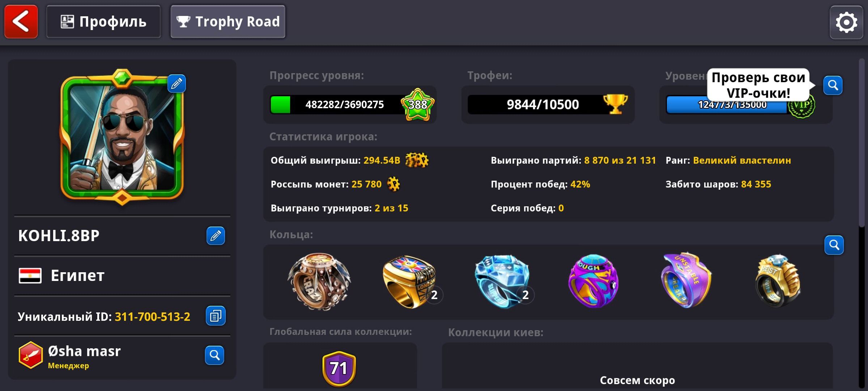The height and width of the screenshot is (391, 868).
Task: Select the Master London ring
Action: pyautogui.click(x=410, y=281)
